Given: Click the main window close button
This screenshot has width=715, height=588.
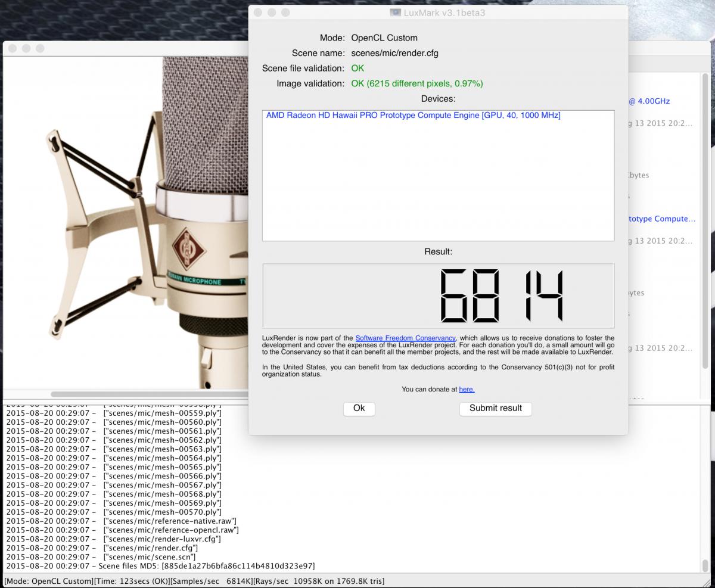Looking at the screenshot, I should point(12,48).
